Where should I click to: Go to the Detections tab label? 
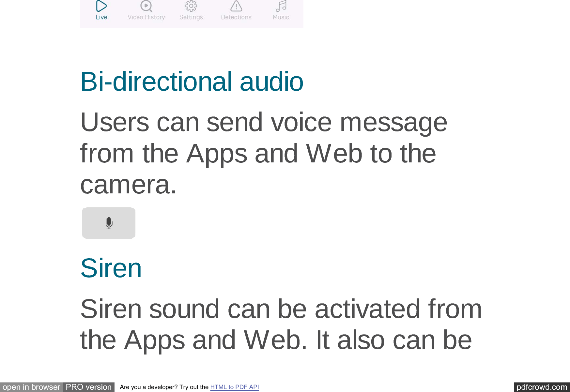click(x=236, y=17)
